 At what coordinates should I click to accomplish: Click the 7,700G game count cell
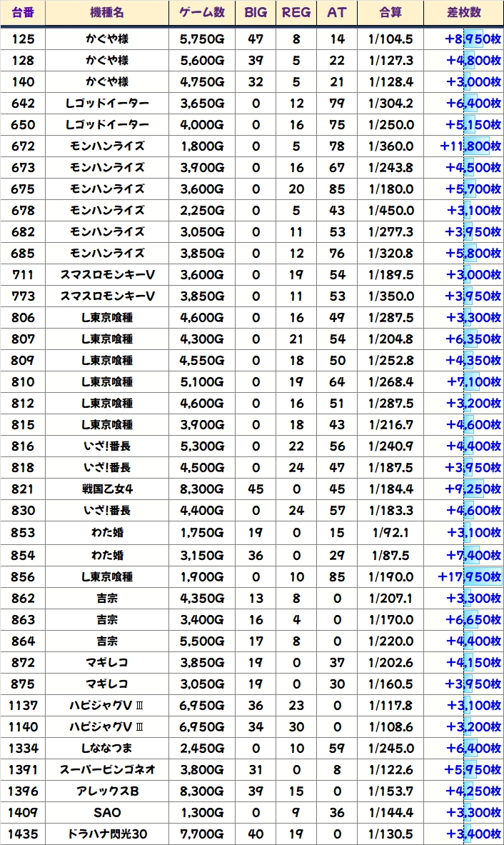(x=202, y=834)
